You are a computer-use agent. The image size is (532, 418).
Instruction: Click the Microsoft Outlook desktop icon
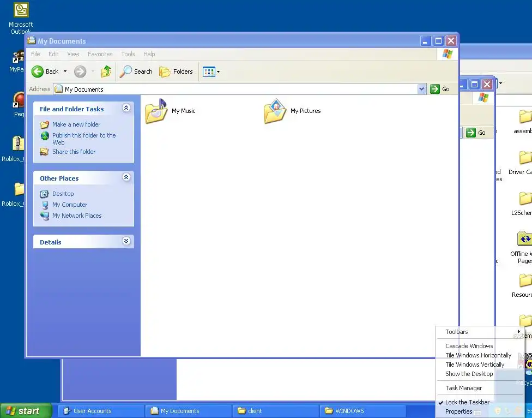coord(21,9)
